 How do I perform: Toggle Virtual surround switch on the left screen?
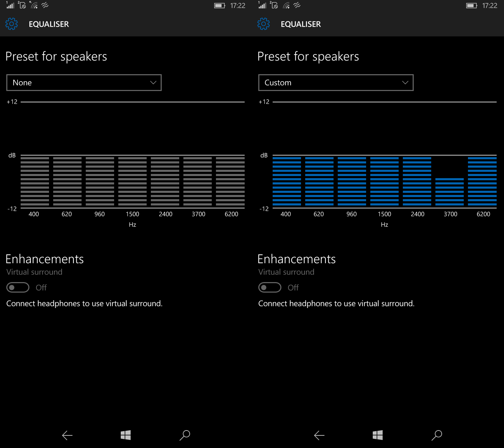18,287
